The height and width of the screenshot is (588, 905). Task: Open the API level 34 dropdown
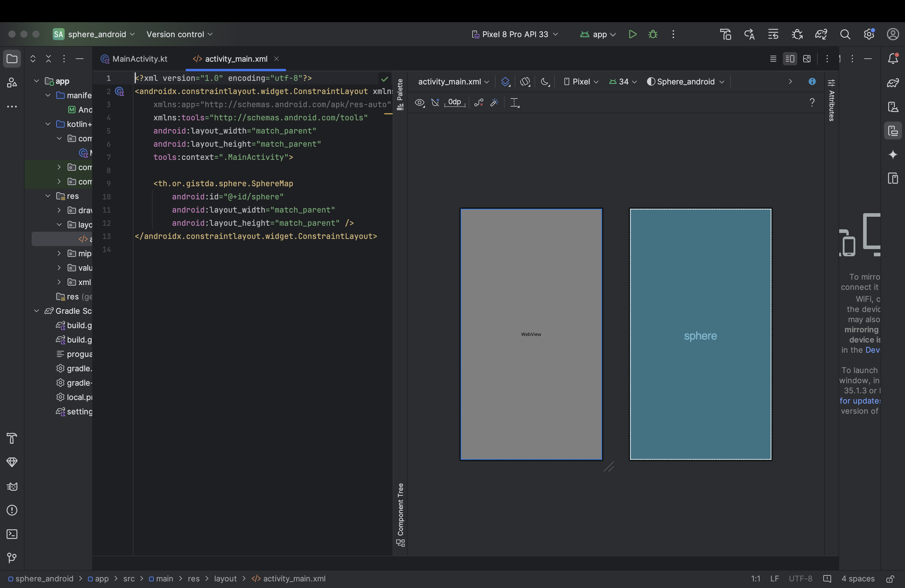[x=623, y=82]
